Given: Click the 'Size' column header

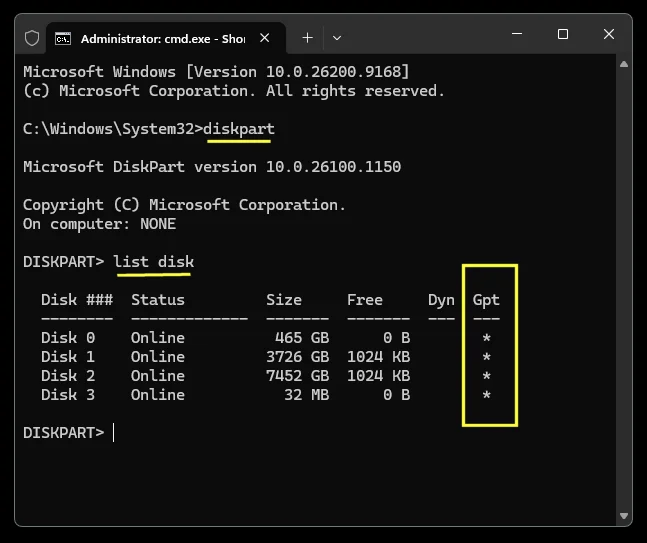Looking at the screenshot, I should [284, 300].
